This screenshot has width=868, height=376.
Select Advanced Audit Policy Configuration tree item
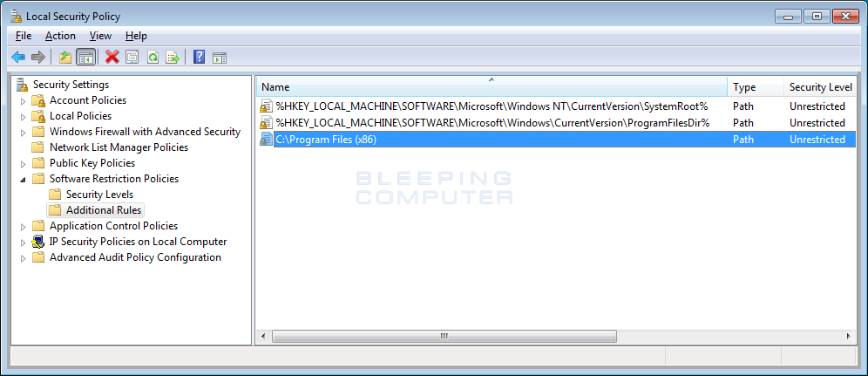point(135,257)
